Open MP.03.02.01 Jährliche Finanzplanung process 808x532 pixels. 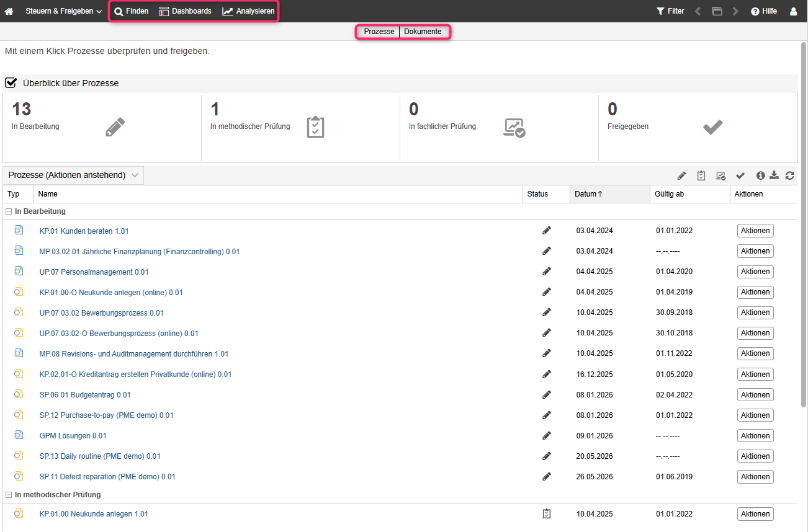(140, 252)
